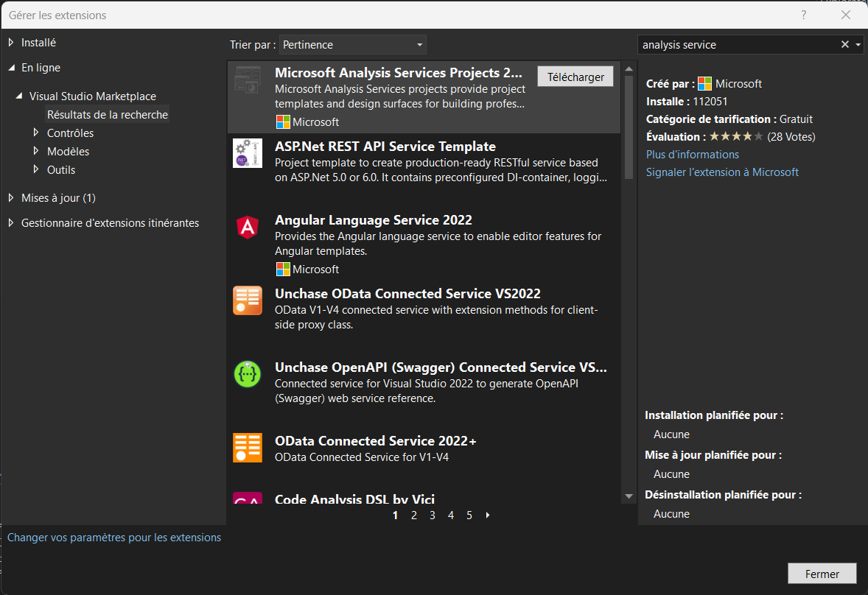
Task: Click the Unchase OData Connected Service icon
Action: (x=248, y=300)
